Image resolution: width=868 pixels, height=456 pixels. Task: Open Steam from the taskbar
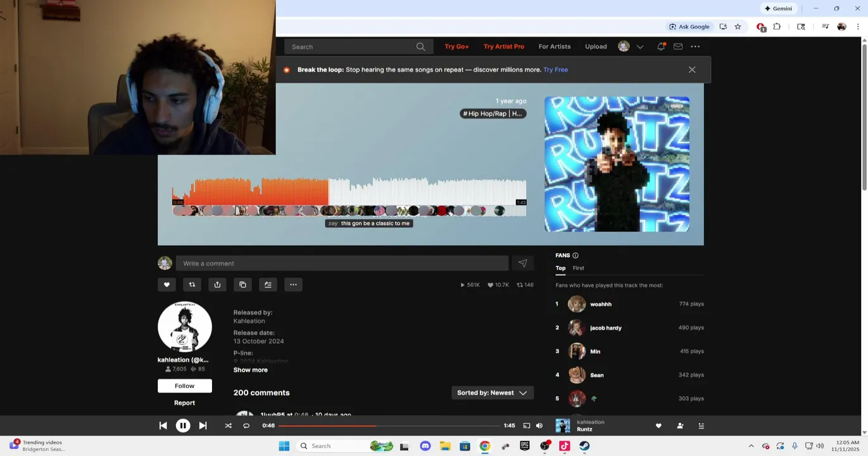[x=584, y=446]
